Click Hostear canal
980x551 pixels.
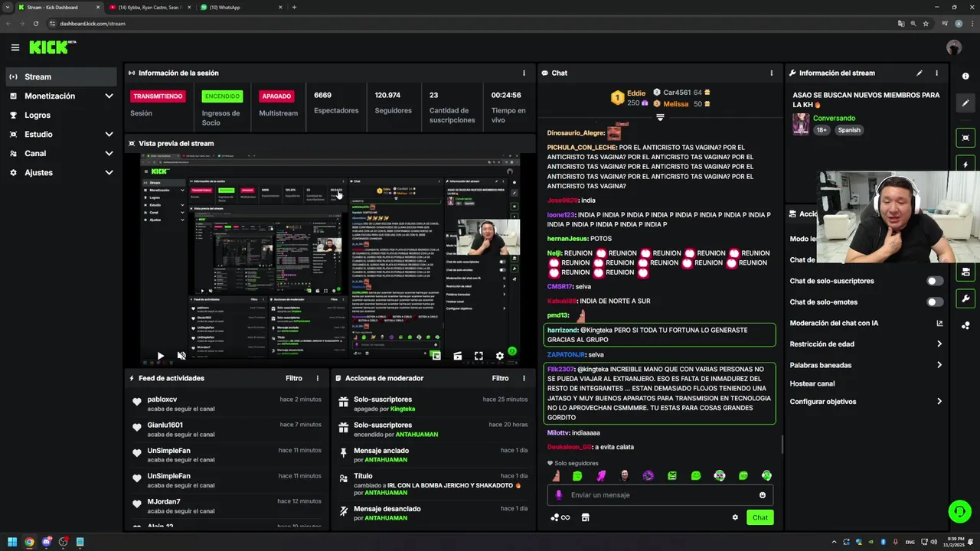pos(812,383)
